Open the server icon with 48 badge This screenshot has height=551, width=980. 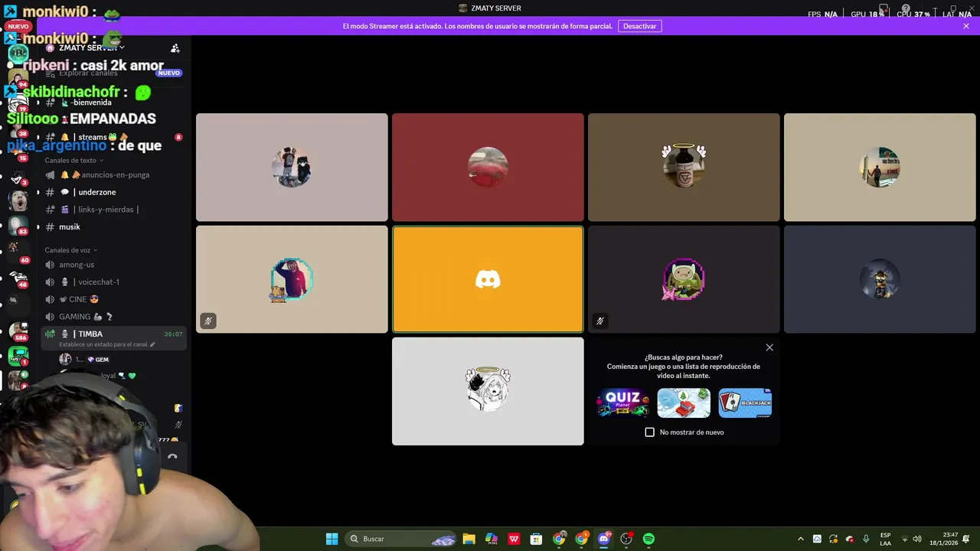pyautogui.click(x=18, y=277)
